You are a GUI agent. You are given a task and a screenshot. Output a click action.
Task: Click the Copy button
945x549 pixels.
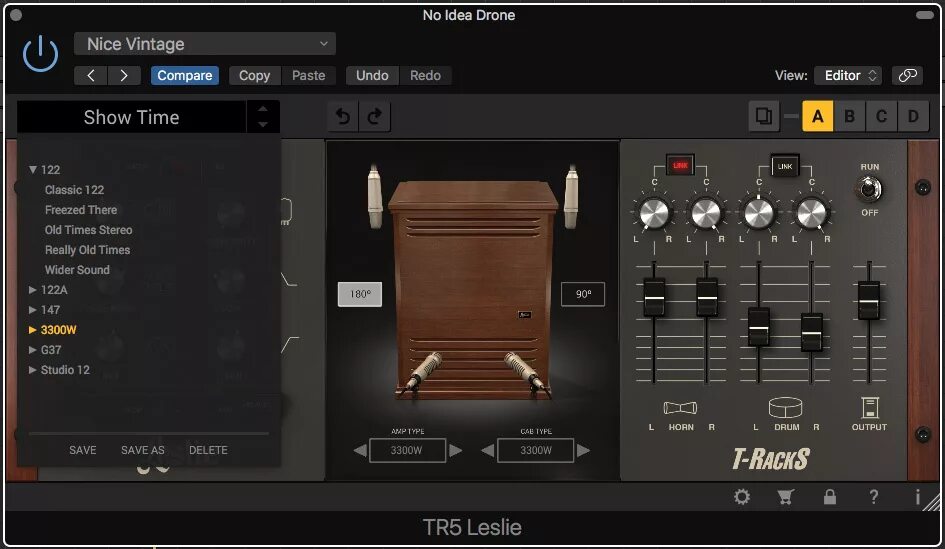coord(254,75)
